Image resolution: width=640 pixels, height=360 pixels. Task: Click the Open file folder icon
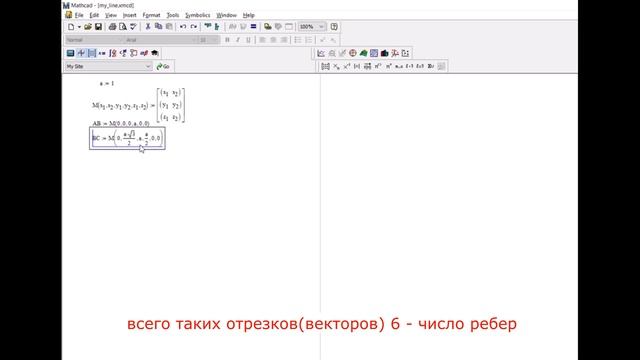(88, 27)
